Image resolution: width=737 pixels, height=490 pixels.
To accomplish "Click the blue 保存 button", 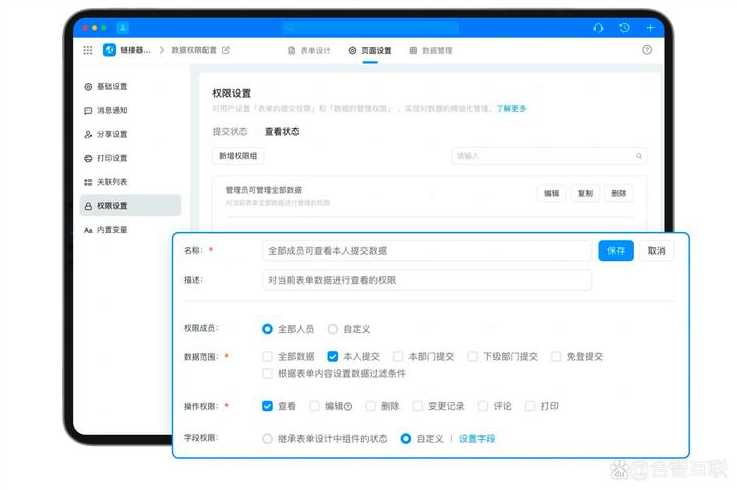I will [x=616, y=251].
